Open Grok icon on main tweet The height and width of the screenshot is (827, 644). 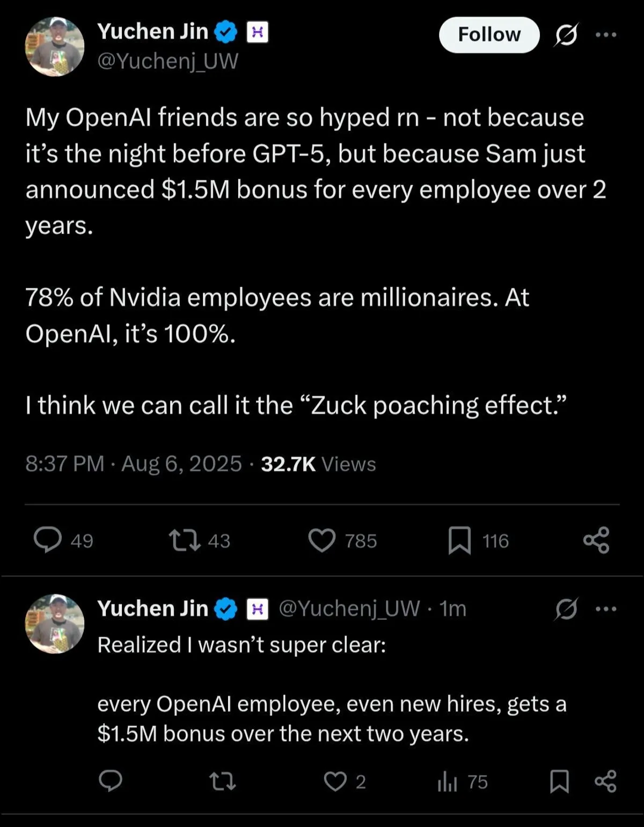pyautogui.click(x=566, y=35)
